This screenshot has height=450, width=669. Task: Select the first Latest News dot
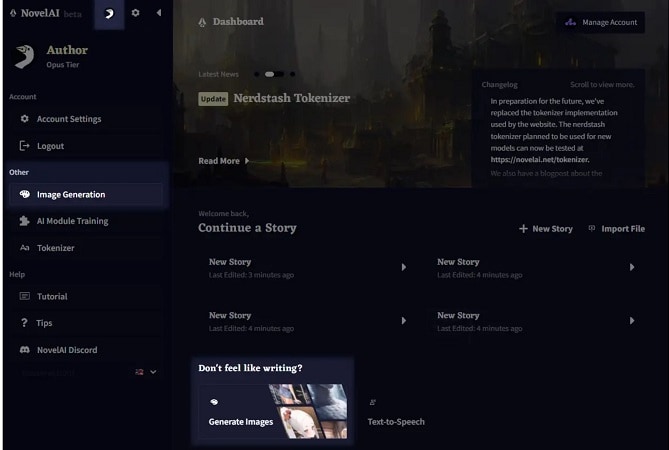256,74
